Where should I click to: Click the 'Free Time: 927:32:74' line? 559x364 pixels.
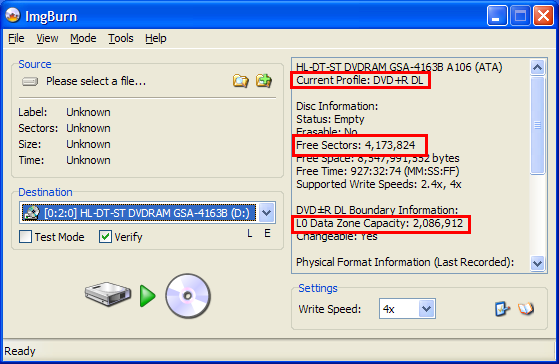378,171
